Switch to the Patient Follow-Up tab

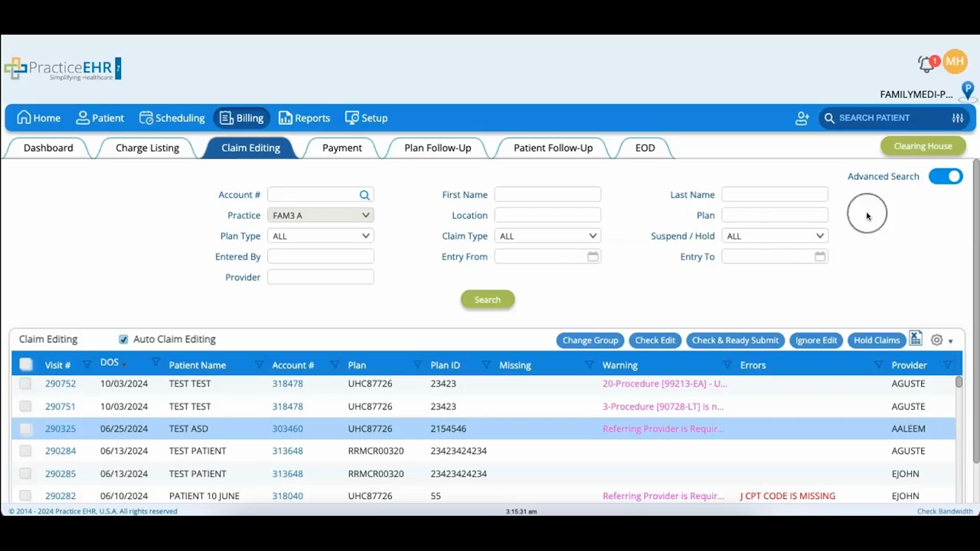click(554, 148)
